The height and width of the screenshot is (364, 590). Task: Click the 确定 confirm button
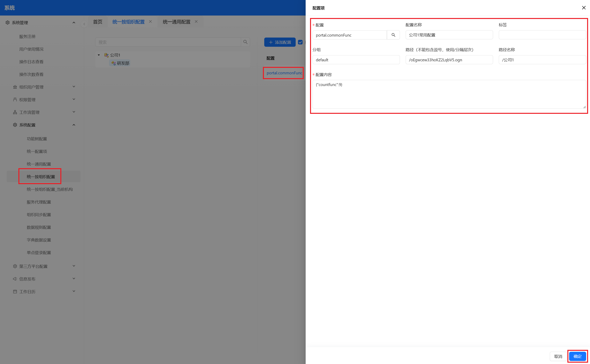577,356
